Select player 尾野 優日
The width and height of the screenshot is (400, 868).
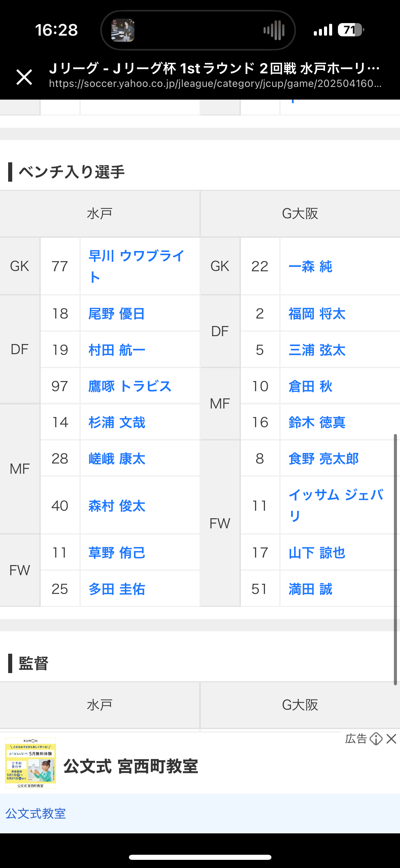pyautogui.click(x=117, y=313)
